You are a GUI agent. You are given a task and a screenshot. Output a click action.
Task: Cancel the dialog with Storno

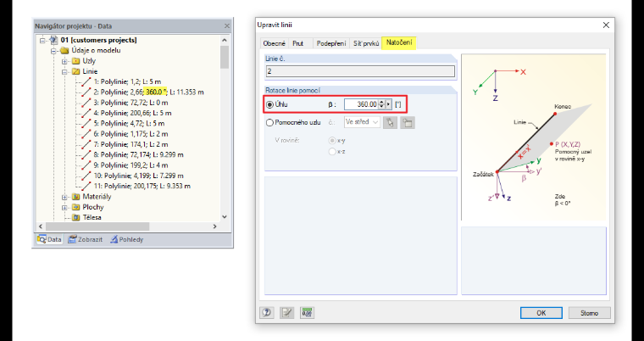coord(590,313)
